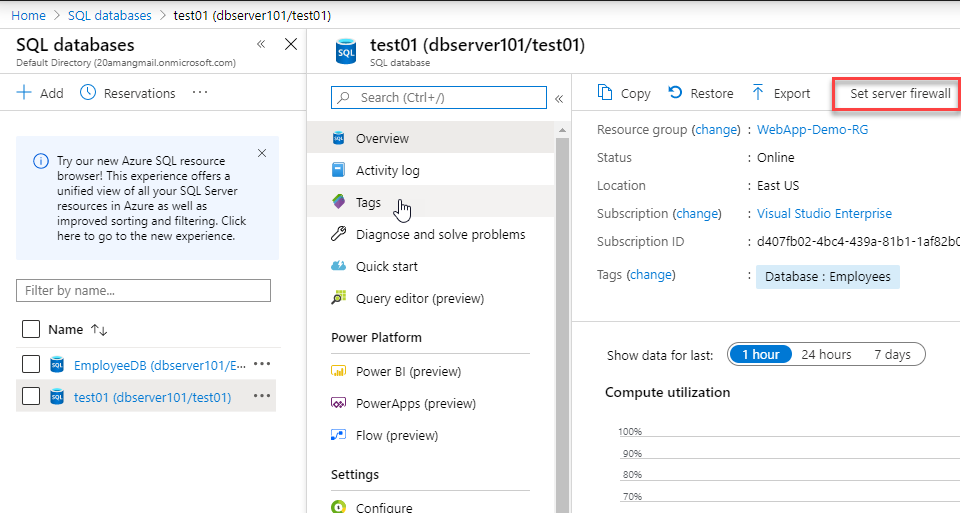Click the Power BI (preview) icon
The image size is (961, 513).
[x=338, y=371]
